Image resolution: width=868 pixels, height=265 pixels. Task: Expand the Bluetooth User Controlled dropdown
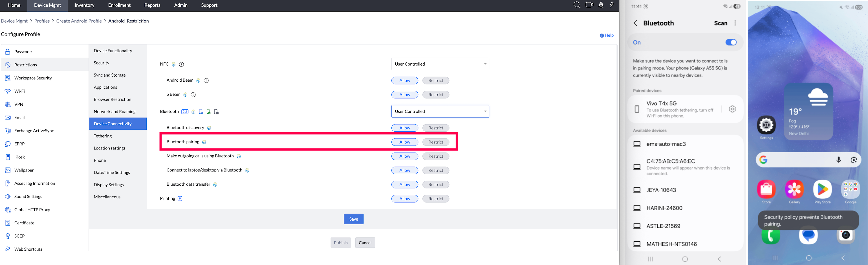(440, 111)
